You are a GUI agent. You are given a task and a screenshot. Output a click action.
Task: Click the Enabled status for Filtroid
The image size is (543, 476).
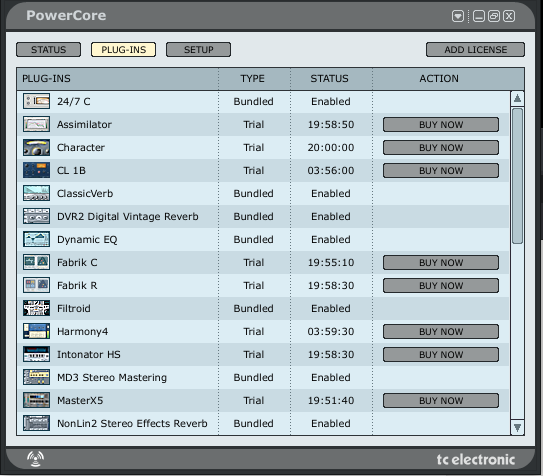coord(331,308)
